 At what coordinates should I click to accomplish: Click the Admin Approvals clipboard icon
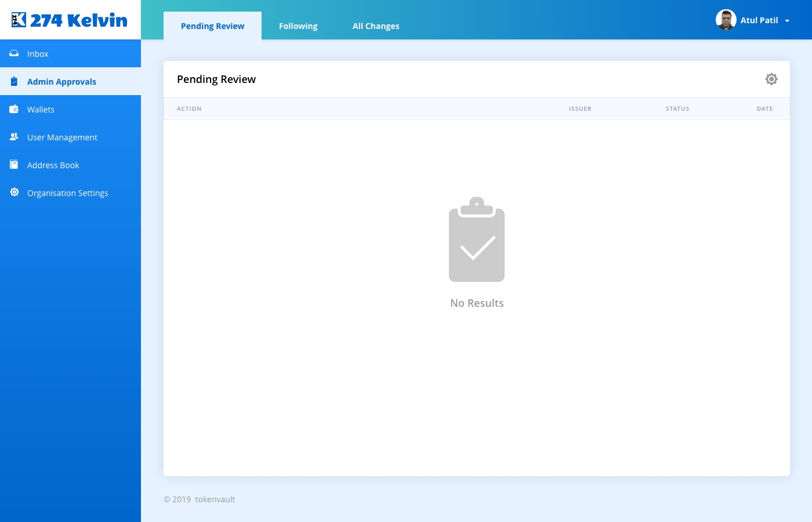point(14,81)
